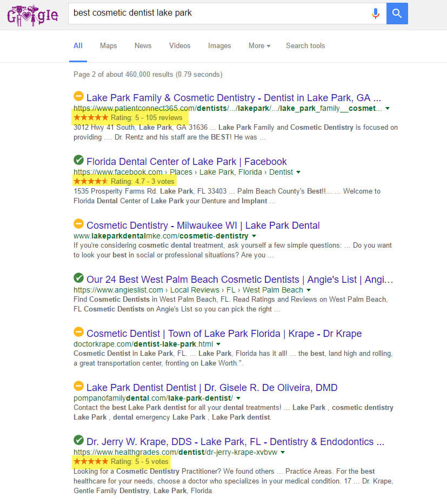Click 4.7 star rating of Facebook result
The height and width of the screenshot is (504, 447).
91,181
